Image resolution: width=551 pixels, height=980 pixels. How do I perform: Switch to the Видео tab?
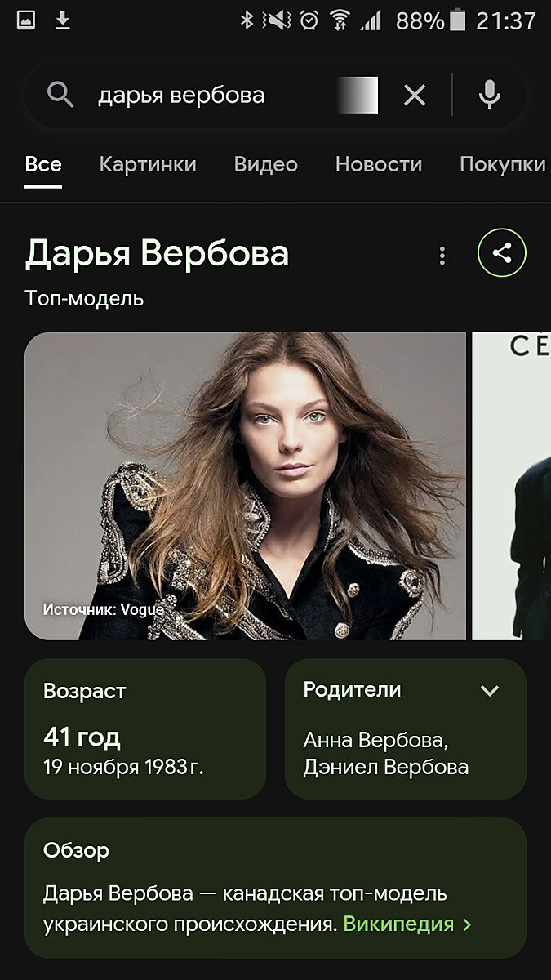[x=266, y=164]
